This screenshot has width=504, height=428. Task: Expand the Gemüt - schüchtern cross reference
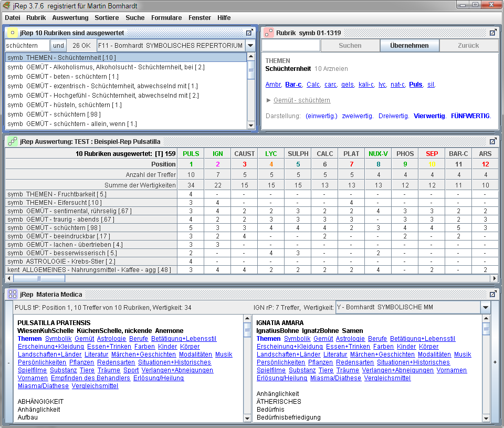click(x=268, y=100)
